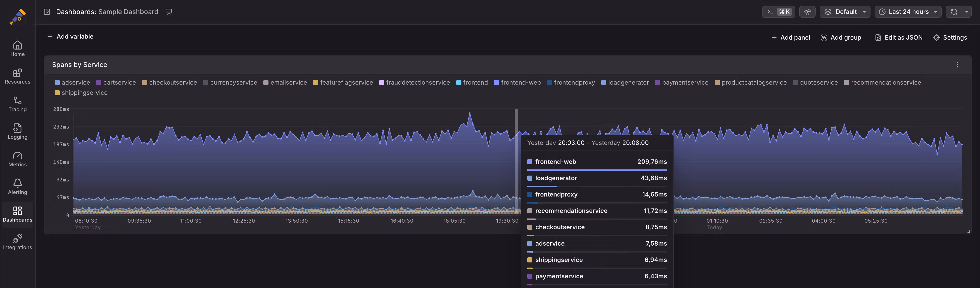Open Edit as JSON
This screenshot has height=288, width=980.
(899, 37)
